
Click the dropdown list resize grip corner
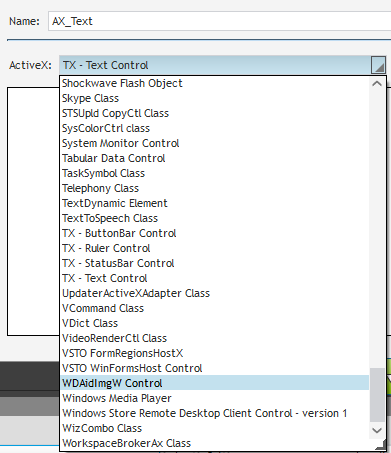pos(381,445)
